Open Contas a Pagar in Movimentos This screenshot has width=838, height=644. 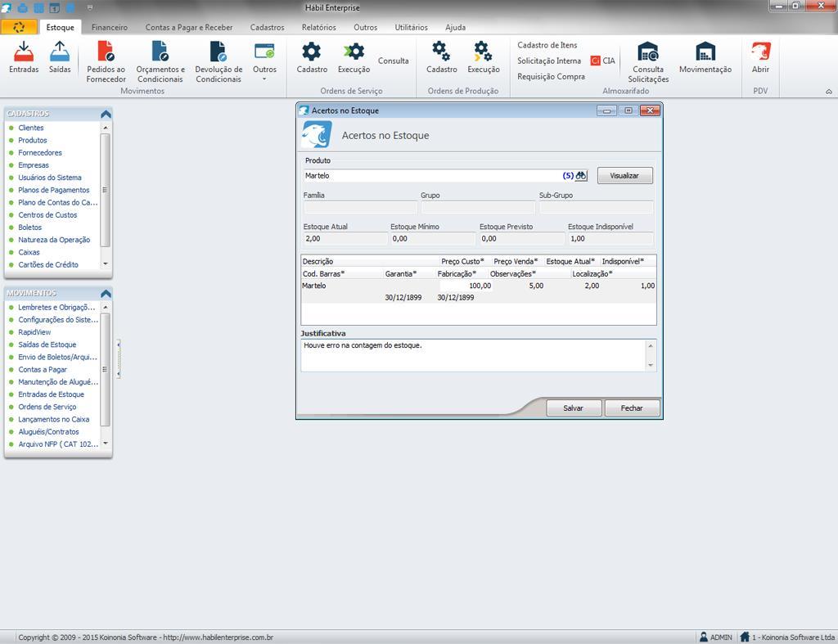43,370
